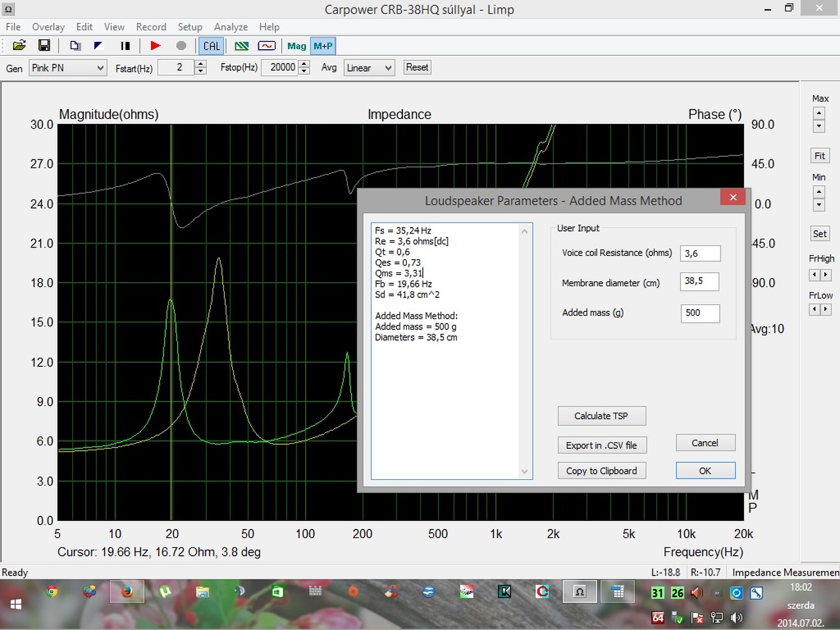Open the Analyze menu
This screenshot has width=840, height=630.
(231, 27)
